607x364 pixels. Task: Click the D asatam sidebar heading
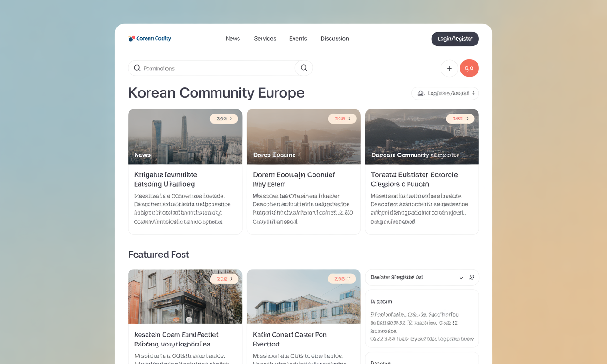[x=381, y=301]
